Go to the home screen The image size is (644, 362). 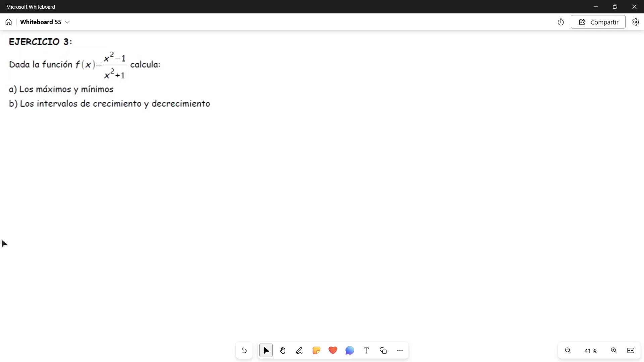tap(9, 22)
